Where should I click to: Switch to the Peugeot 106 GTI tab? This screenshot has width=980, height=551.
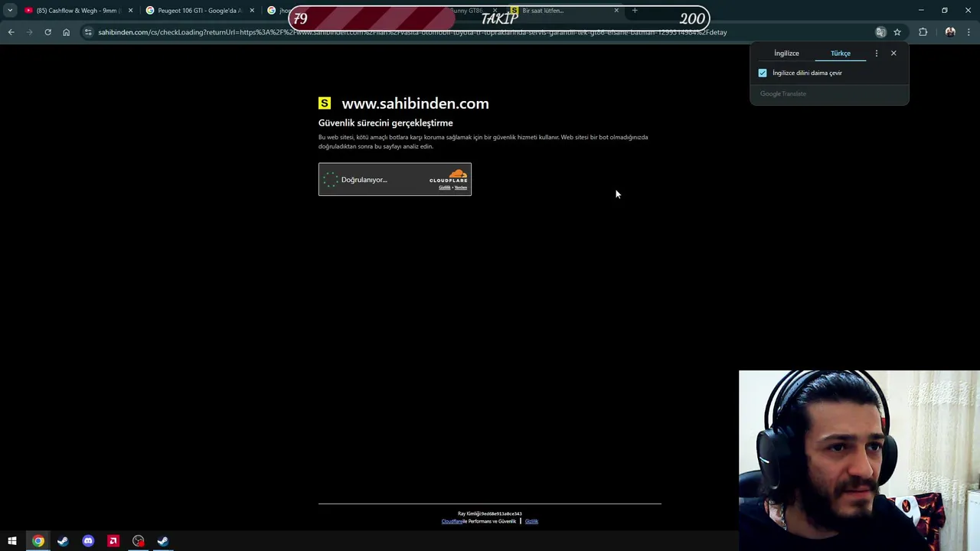(199, 11)
